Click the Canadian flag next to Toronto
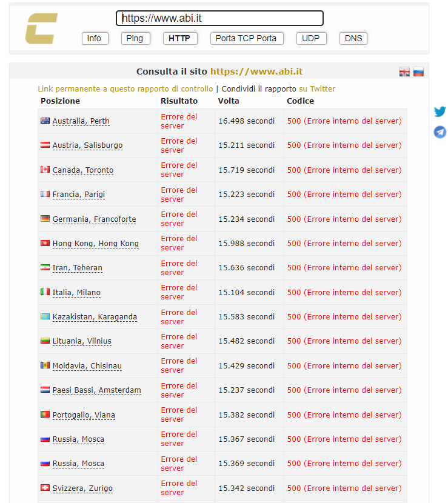448x503 pixels. [45, 170]
